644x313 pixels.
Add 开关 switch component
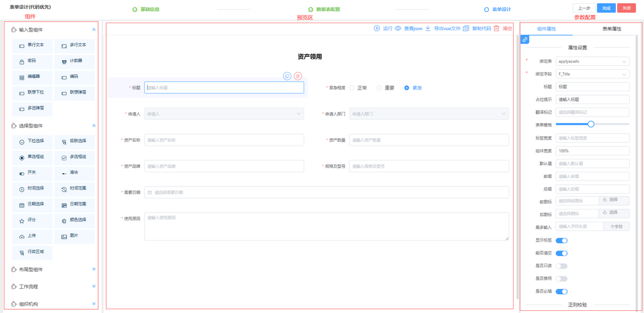(32, 173)
